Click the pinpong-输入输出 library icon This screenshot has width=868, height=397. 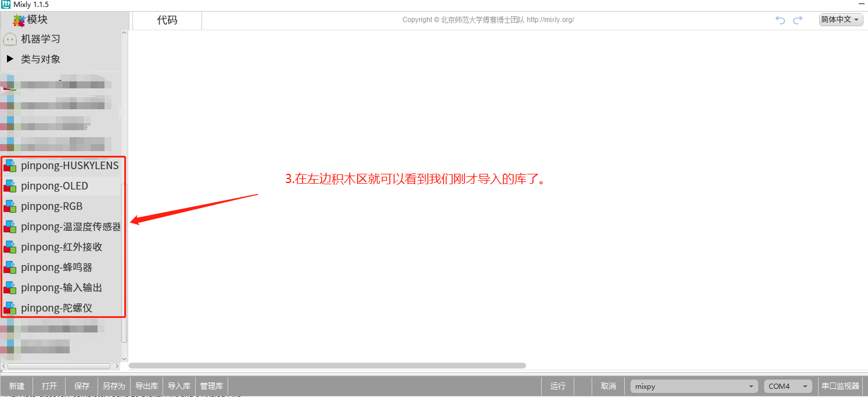click(x=10, y=288)
